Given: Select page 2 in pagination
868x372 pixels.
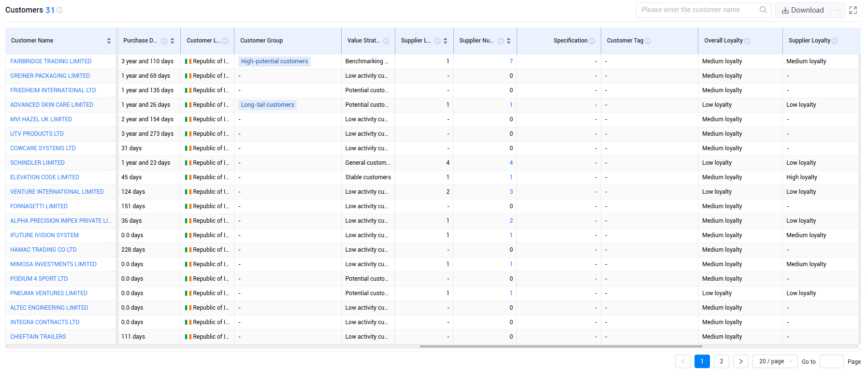Looking at the screenshot, I should (x=722, y=361).
